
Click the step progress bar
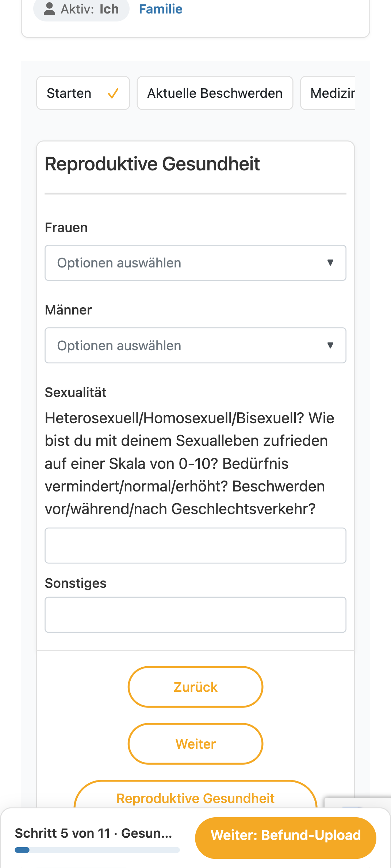(x=97, y=850)
